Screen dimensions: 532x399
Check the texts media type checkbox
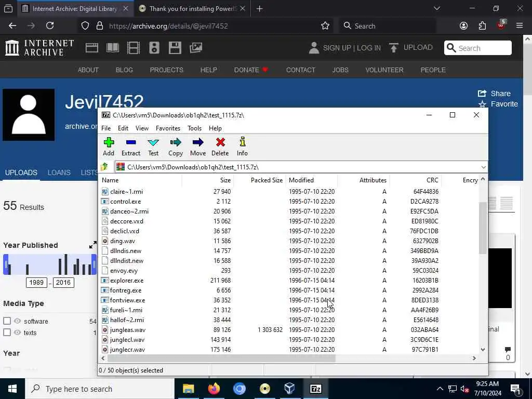tap(7, 332)
